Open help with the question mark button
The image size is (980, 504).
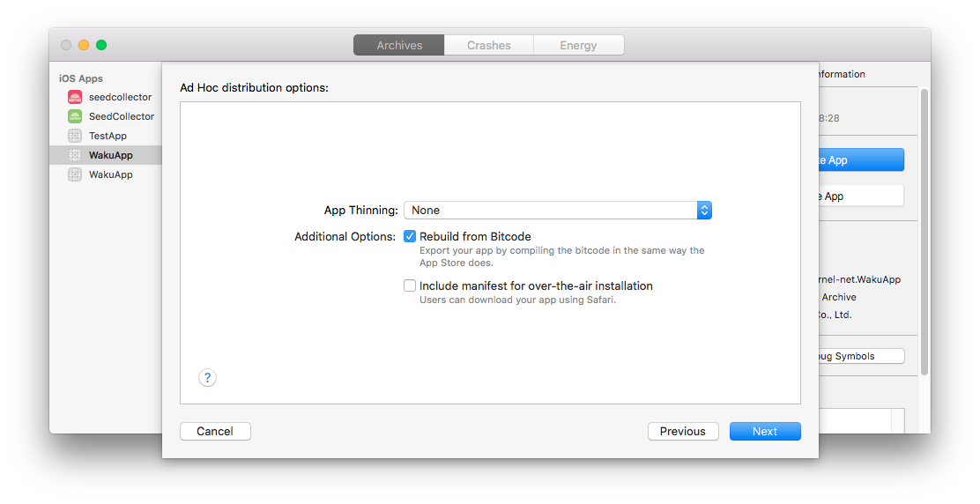(x=207, y=378)
